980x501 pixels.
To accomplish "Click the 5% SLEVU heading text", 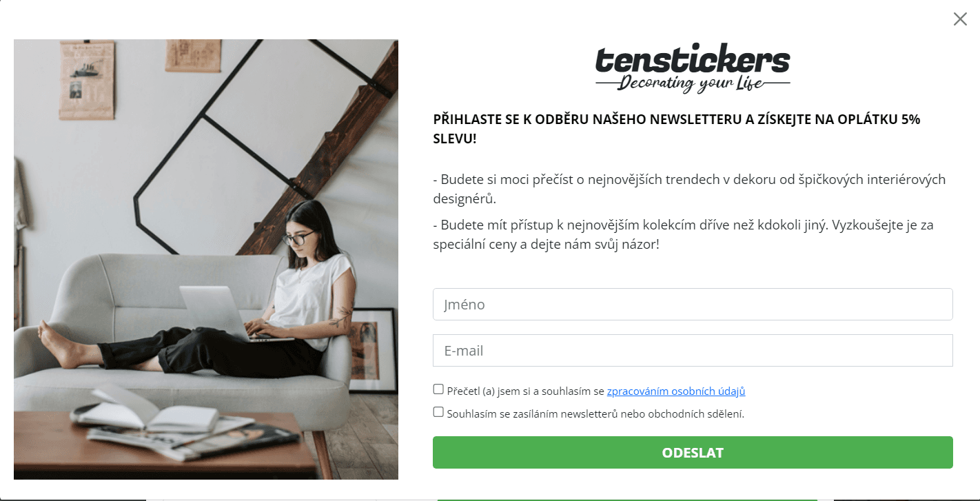I will pyautogui.click(x=677, y=129).
